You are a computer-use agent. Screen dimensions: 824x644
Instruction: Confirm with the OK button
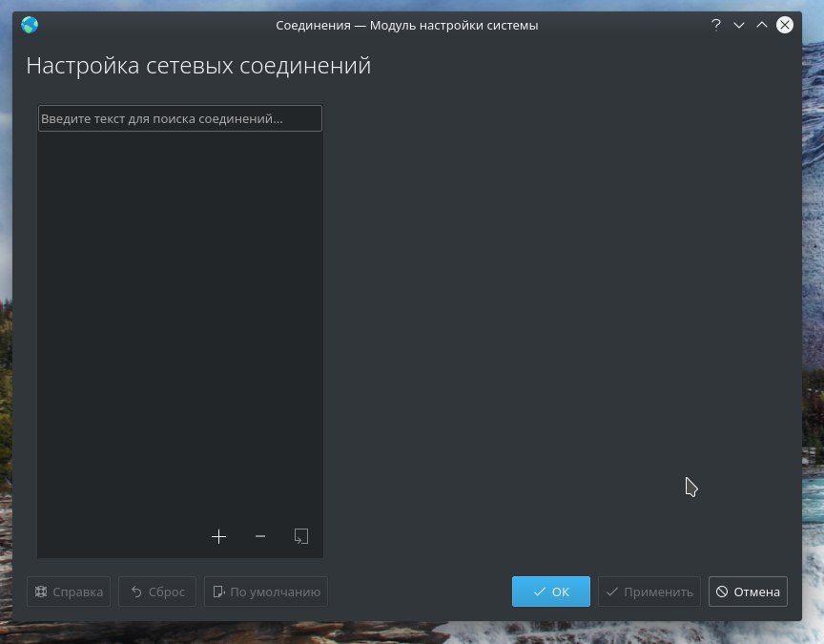550,592
